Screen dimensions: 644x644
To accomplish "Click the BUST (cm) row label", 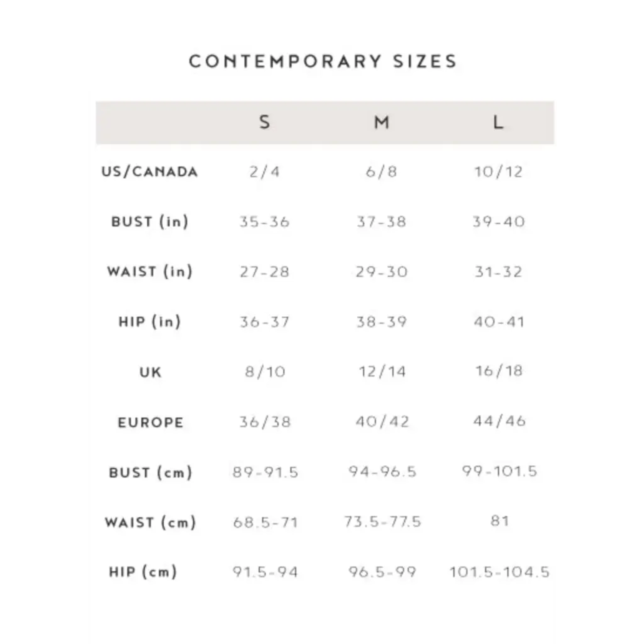I will click(150, 472).
